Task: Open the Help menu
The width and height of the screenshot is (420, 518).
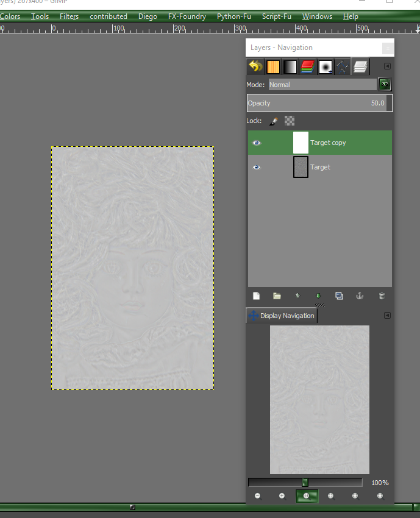Action: [x=351, y=16]
